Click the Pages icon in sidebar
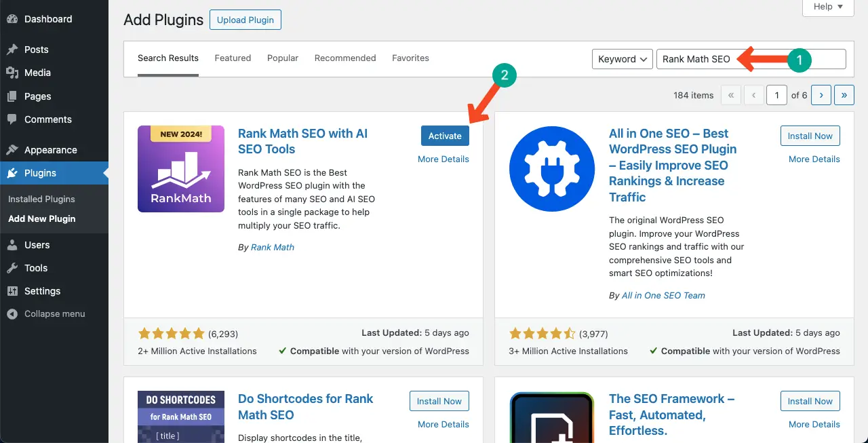This screenshot has height=443, width=868. click(12, 96)
